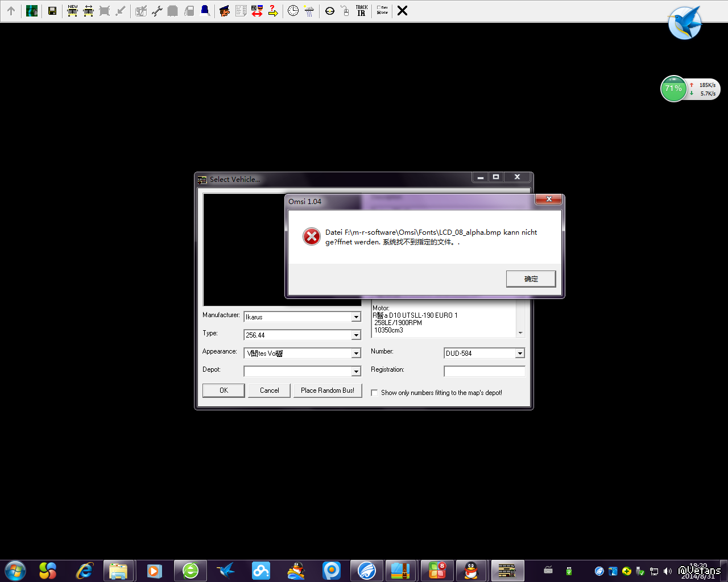The image size is (728, 582).
Task: Click OK in Select Vehicle dialog
Action: click(224, 390)
